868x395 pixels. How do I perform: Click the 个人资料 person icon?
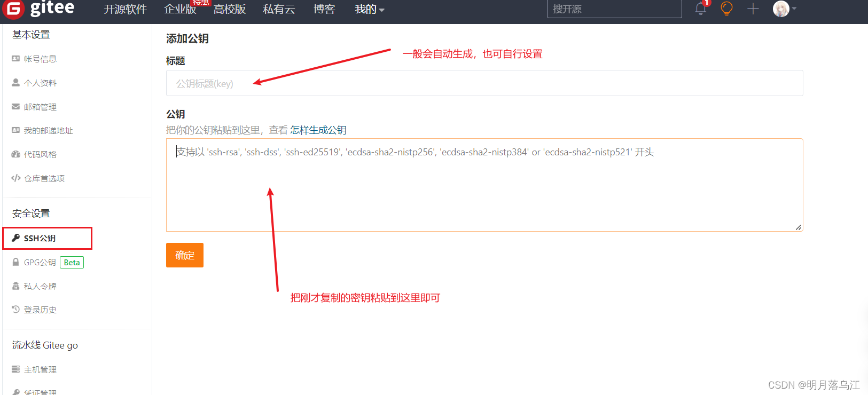15,83
